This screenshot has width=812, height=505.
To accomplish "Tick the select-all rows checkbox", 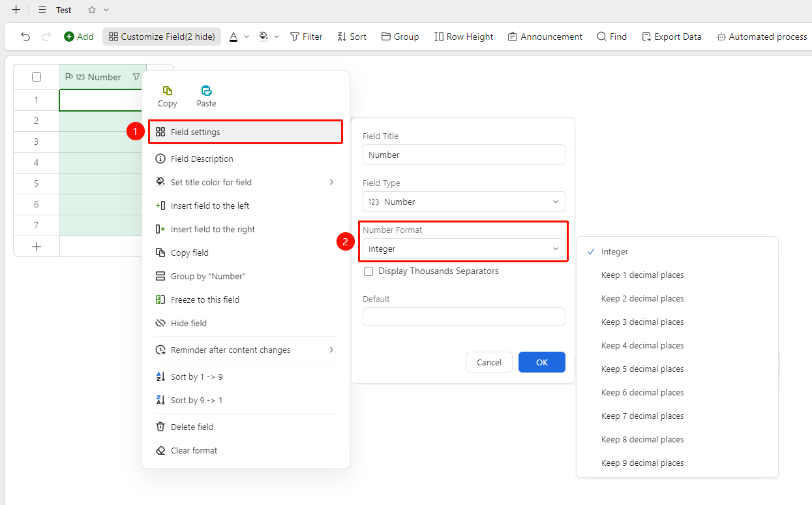I will [x=37, y=77].
